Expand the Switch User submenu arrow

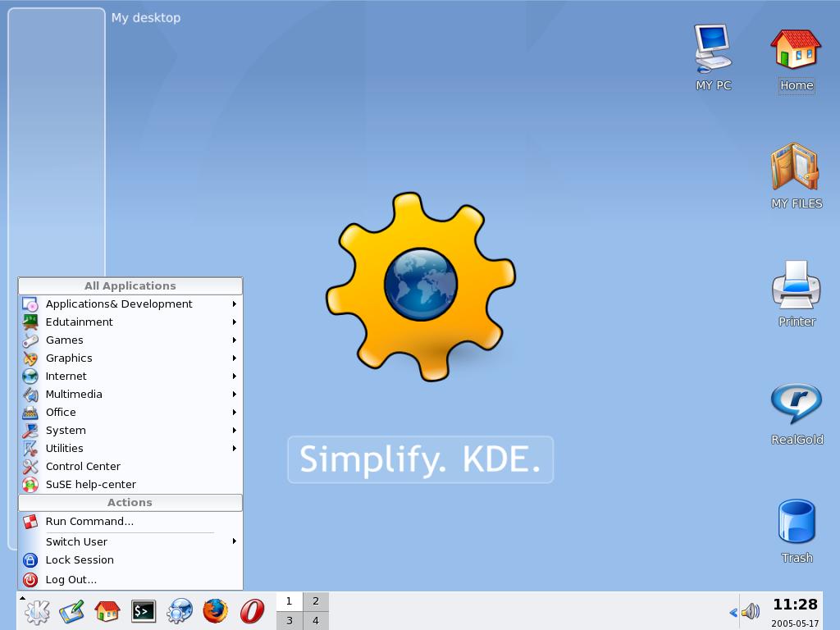[234, 541]
